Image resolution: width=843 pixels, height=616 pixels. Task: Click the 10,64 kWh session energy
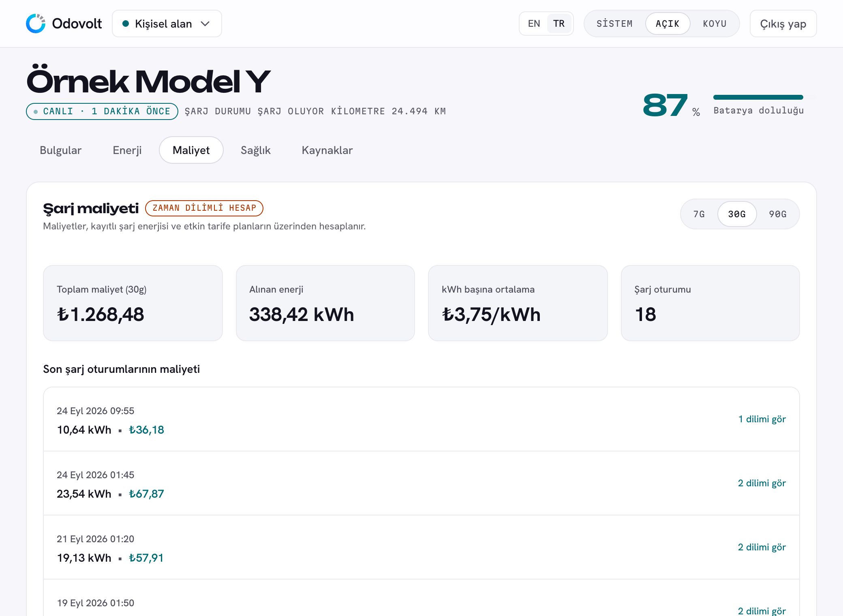tap(84, 430)
